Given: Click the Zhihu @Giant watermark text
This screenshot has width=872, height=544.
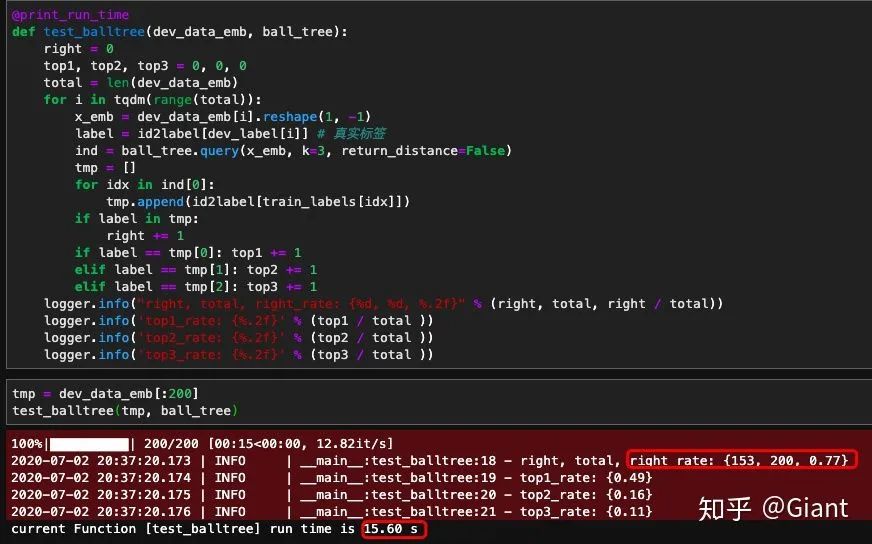Looking at the screenshot, I should click(x=774, y=508).
